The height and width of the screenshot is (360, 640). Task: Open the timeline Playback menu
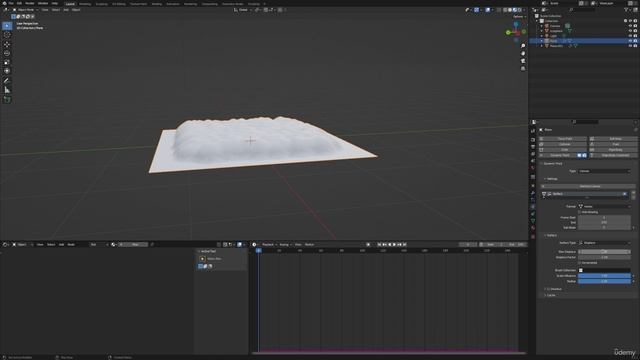point(269,244)
